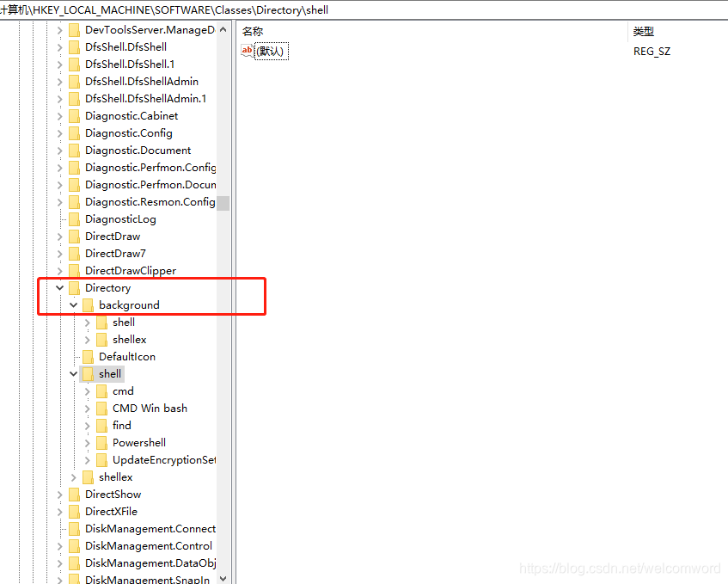This screenshot has height=584, width=728.
Task: Collapse the background subkey
Action: [x=73, y=305]
